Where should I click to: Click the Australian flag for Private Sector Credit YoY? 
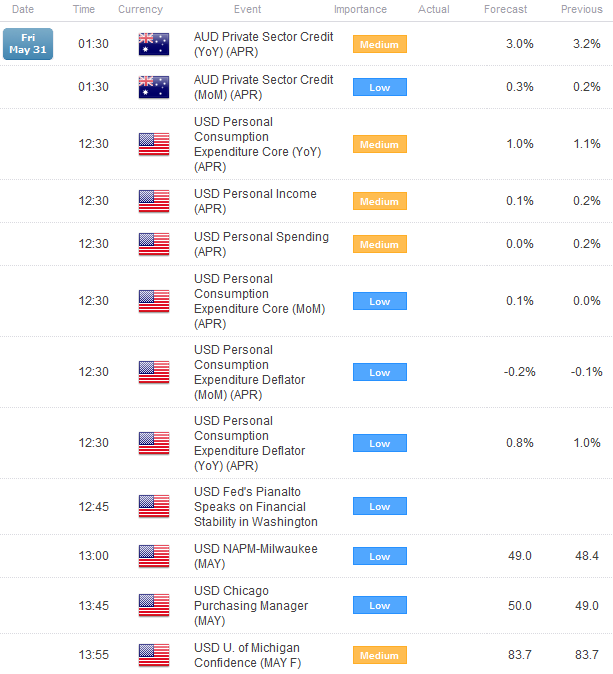pyautogui.click(x=154, y=45)
